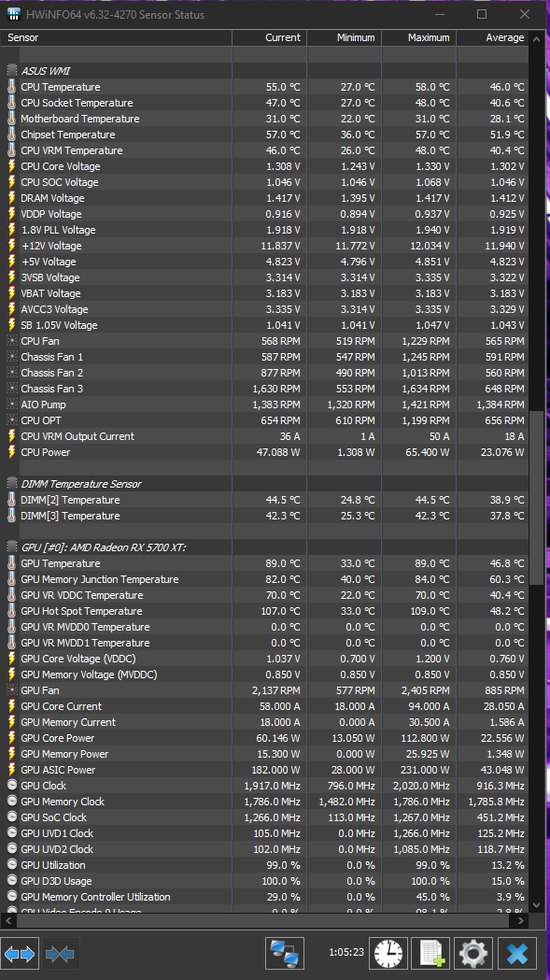This screenshot has width=550, height=980.
Task: Start logging with the sheet-plus icon
Action: 430,954
